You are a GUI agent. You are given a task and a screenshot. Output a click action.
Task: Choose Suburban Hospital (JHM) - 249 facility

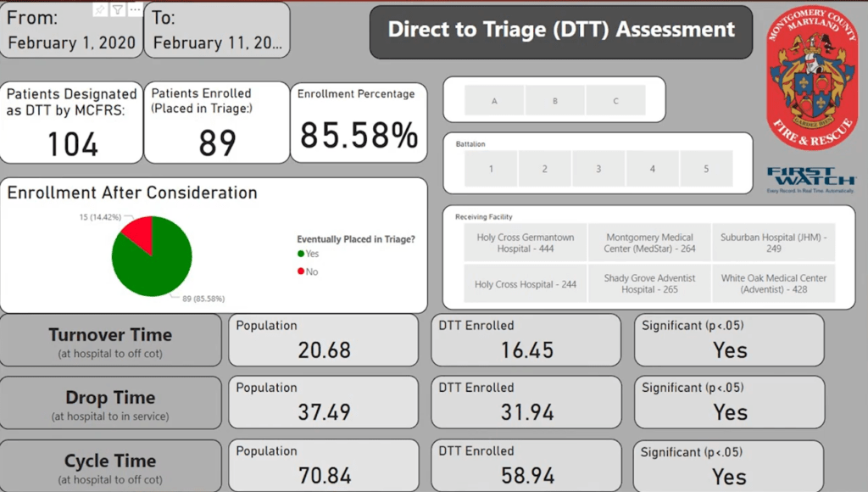[x=773, y=243]
